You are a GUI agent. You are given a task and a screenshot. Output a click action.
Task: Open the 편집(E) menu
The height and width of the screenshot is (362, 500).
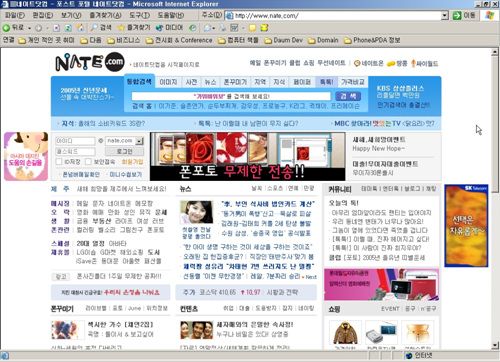43,15
